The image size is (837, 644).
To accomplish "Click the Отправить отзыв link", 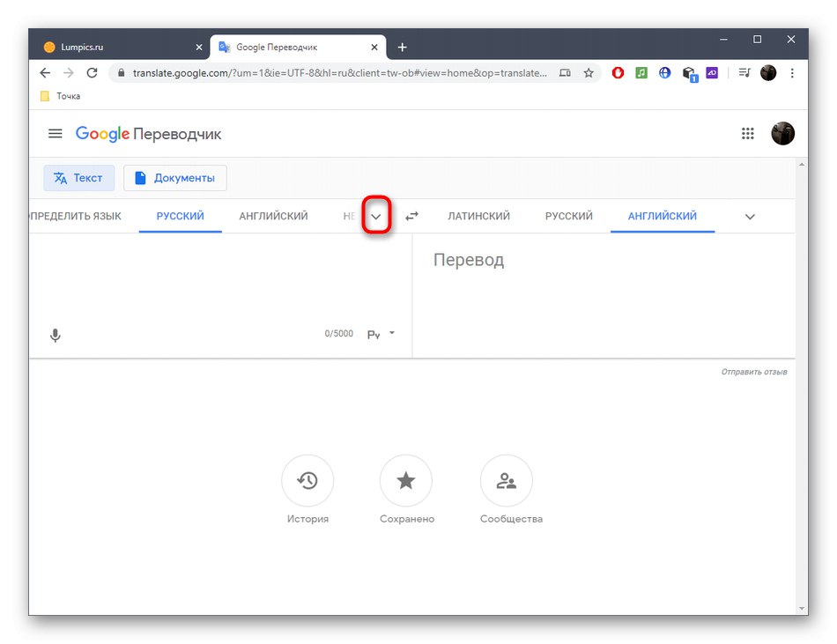I will pyautogui.click(x=753, y=372).
